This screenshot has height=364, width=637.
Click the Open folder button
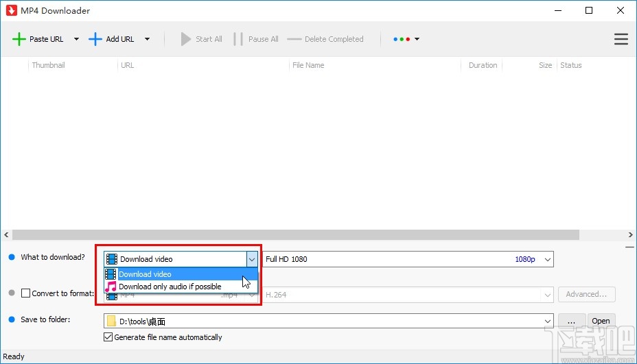click(601, 321)
